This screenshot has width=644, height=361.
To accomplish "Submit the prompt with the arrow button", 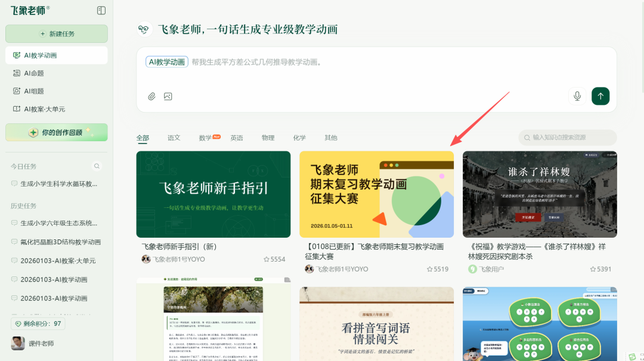I will 600,96.
